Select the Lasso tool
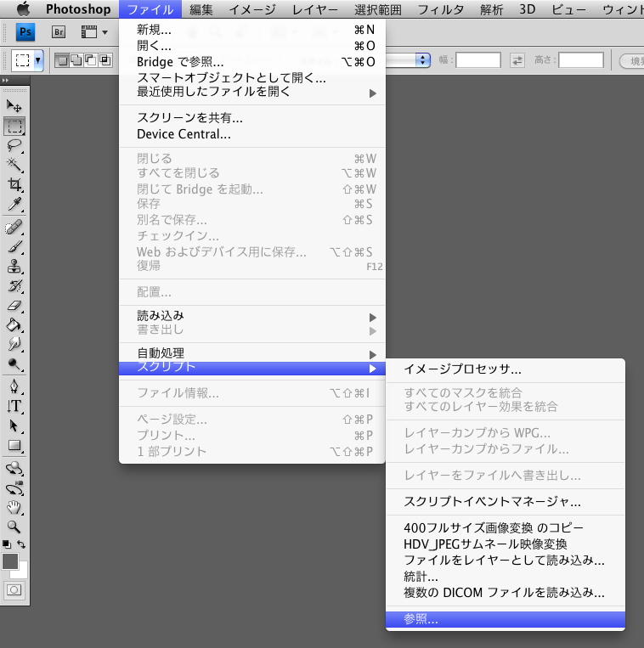Image resolution: width=644 pixels, height=648 pixels. click(x=14, y=145)
